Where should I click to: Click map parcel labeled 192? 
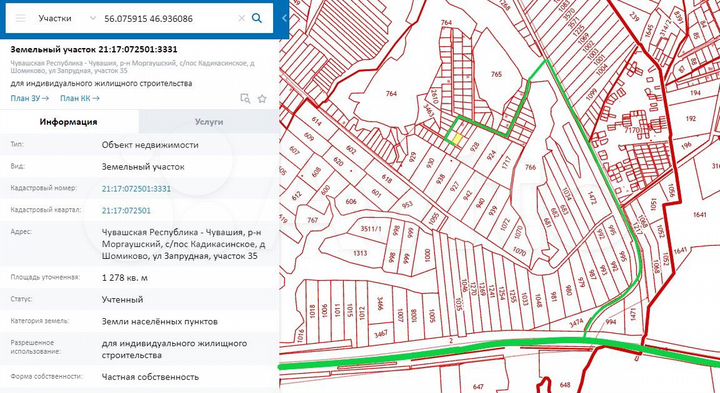coord(691,118)
